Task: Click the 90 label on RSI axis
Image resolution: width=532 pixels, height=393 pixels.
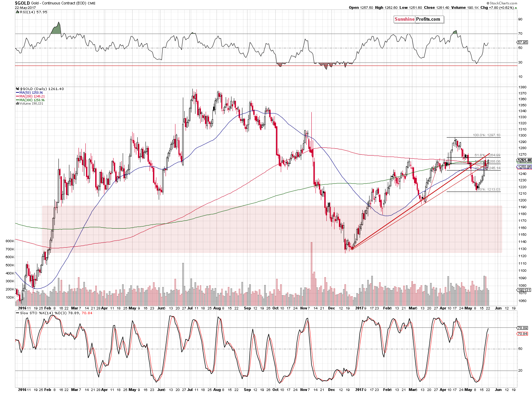Action: [520, 19]
